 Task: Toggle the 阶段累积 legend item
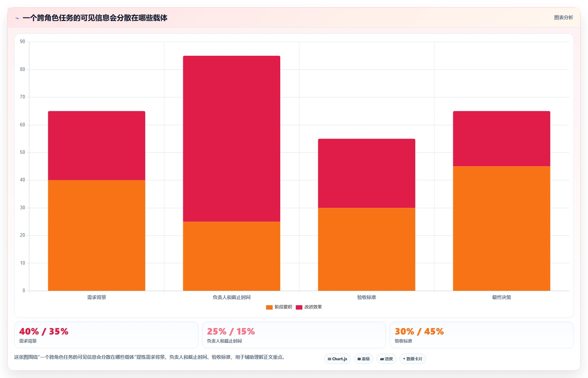click(279, 307)
